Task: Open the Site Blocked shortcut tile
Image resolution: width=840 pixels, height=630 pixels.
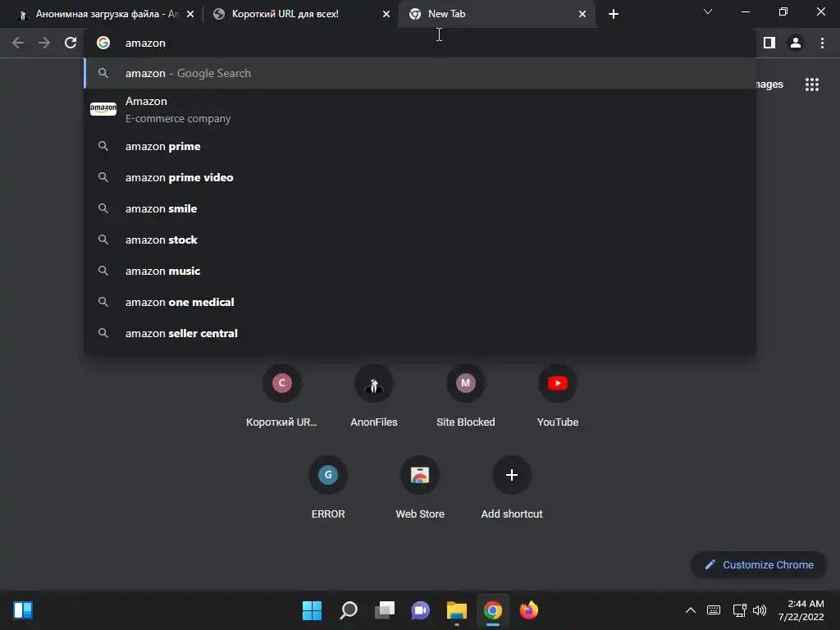Action: coord(466,395)
